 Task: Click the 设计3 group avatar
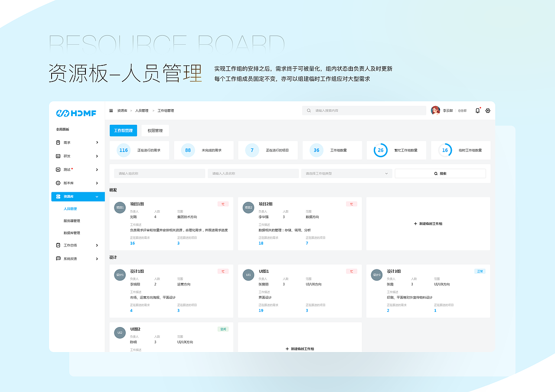click(x=376, y=275)
